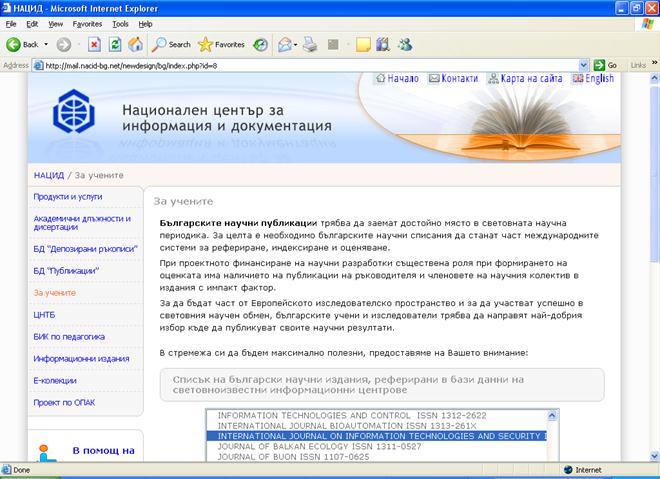Refresh the page using the toolbar icon
Image resolution: width=660 pixels, height=479 pixels.
[x=114, y=44]
